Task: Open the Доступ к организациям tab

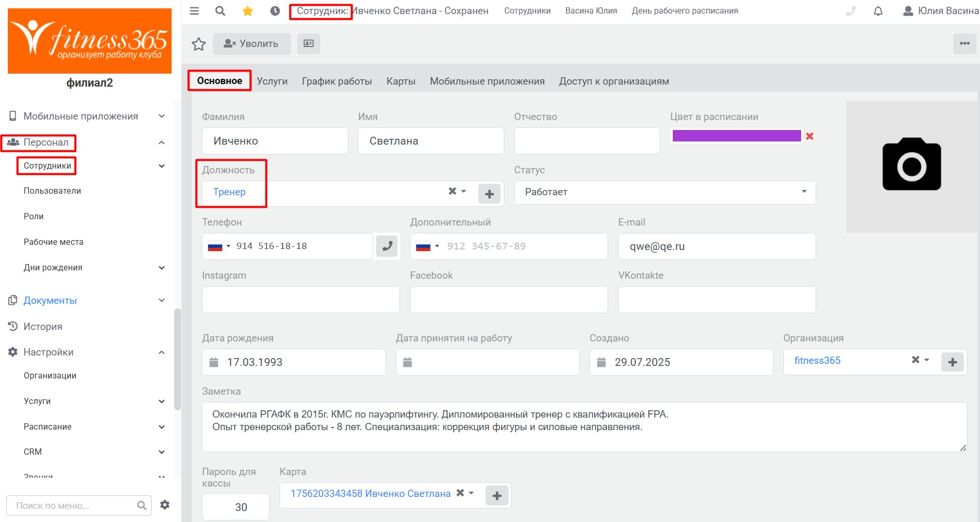Action: pos(614,81)
